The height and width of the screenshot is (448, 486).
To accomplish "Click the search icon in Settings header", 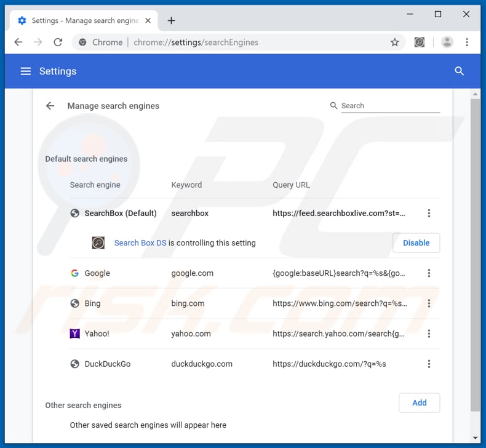I will 459,71.
